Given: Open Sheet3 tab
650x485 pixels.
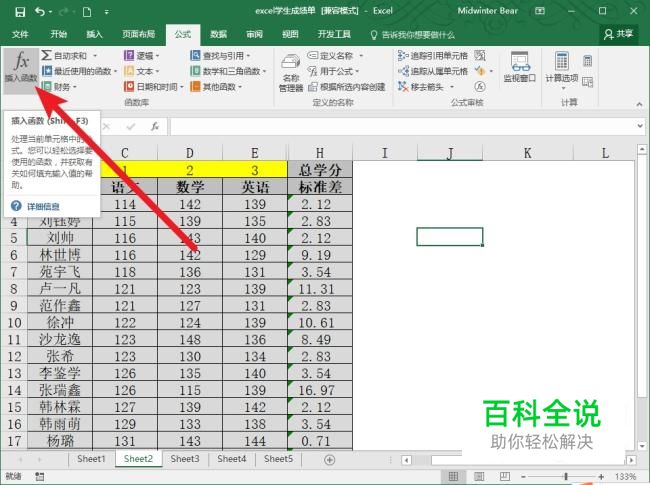Looking at the screenshot, I should pyautogui.click(x=185, y=459).
